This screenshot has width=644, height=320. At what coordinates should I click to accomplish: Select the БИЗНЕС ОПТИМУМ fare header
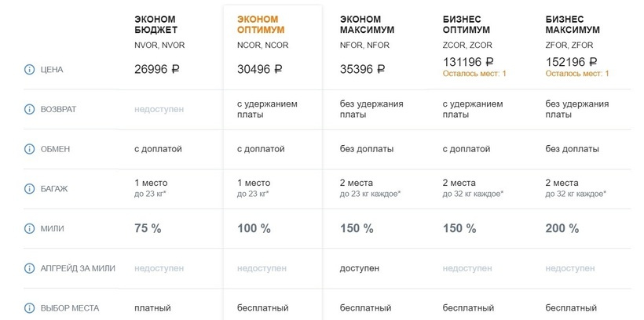tap(467, 24)
